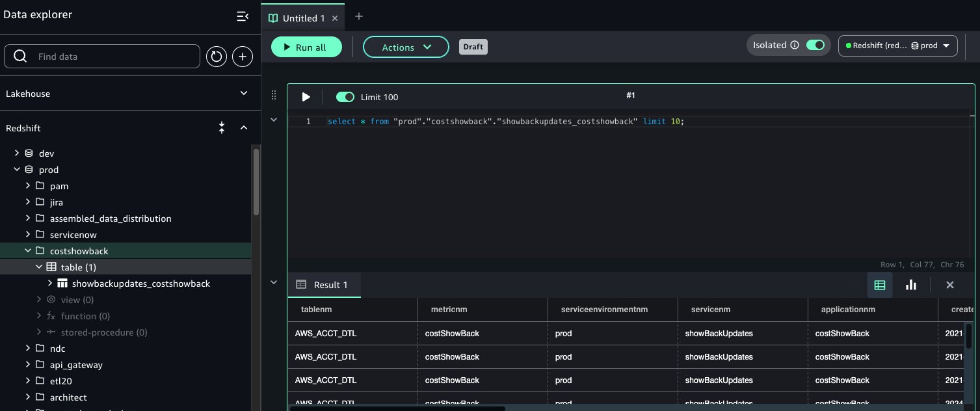Click the refresh data icon
The width and height of the screenshot is (980, 411).
(x=217, y=57)
